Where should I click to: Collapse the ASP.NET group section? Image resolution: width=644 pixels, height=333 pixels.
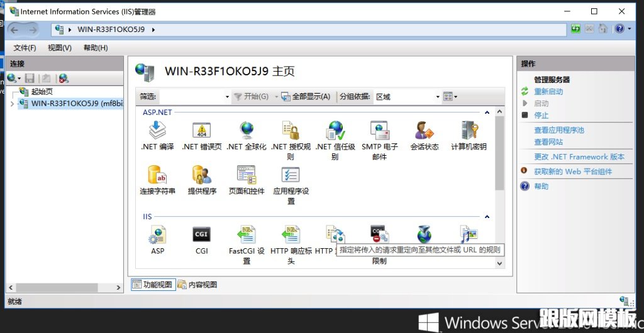(487, 112)
